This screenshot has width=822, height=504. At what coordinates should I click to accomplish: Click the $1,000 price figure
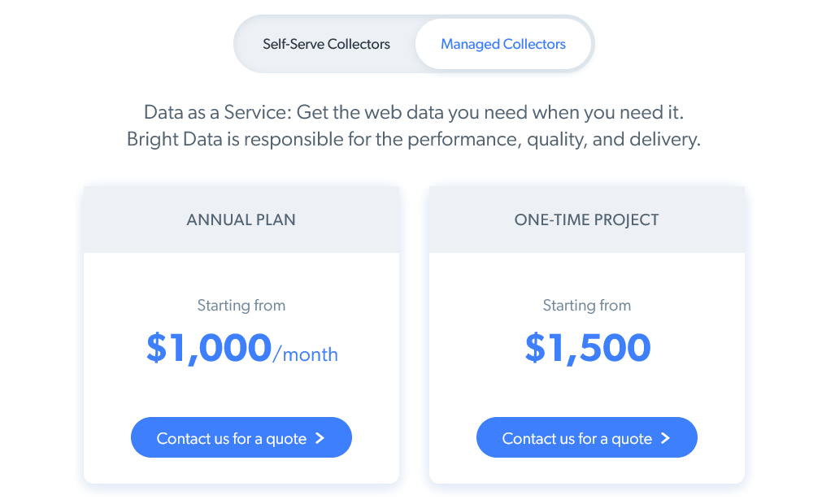point(209,347)
